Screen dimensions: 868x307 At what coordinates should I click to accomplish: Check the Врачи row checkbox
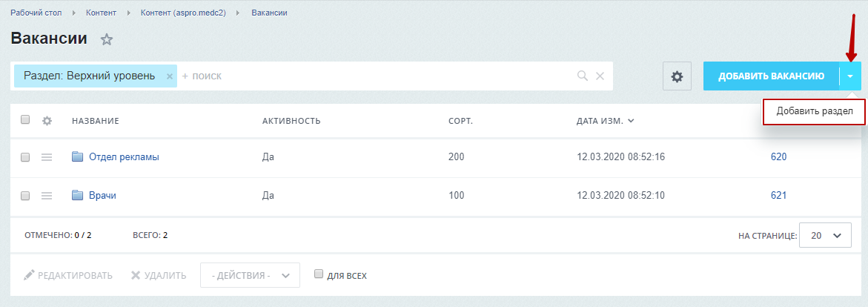25,196
